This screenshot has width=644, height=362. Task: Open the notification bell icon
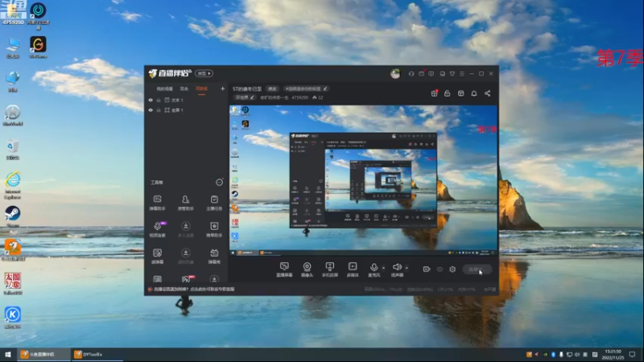474,93
